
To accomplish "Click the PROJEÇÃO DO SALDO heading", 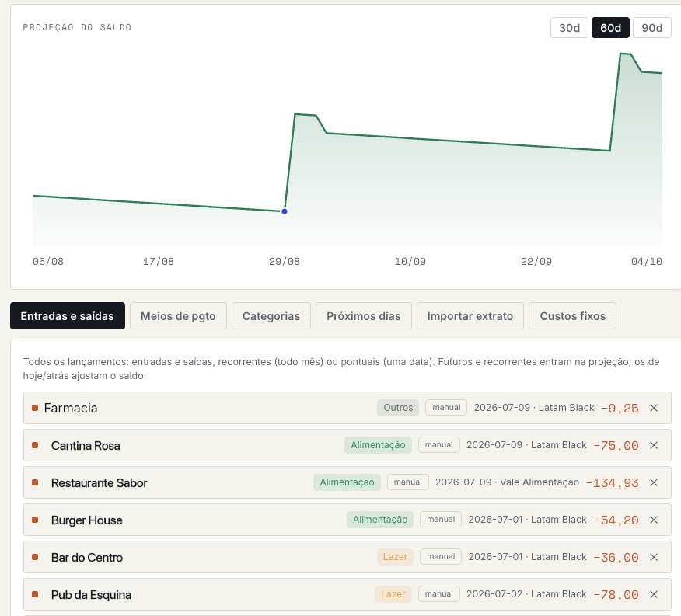I will click(x=77, y=27).
